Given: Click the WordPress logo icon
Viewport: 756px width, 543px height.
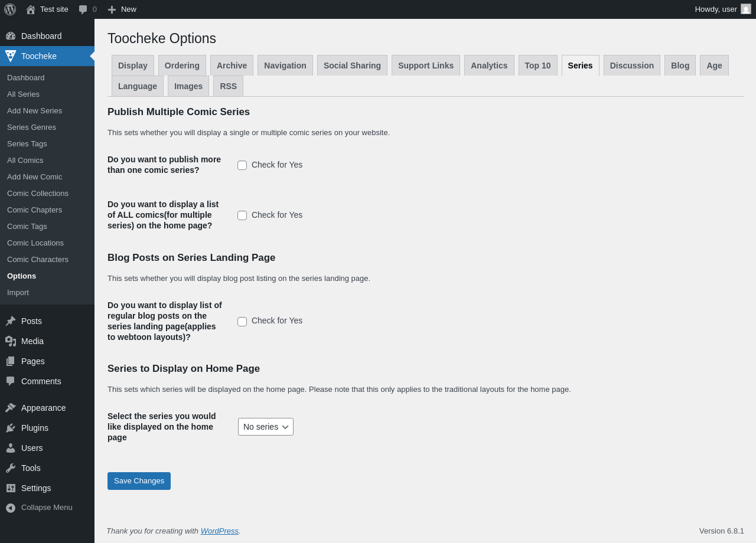Looking at the screenshot, I should pyautogui.click(x=10, y=9).
